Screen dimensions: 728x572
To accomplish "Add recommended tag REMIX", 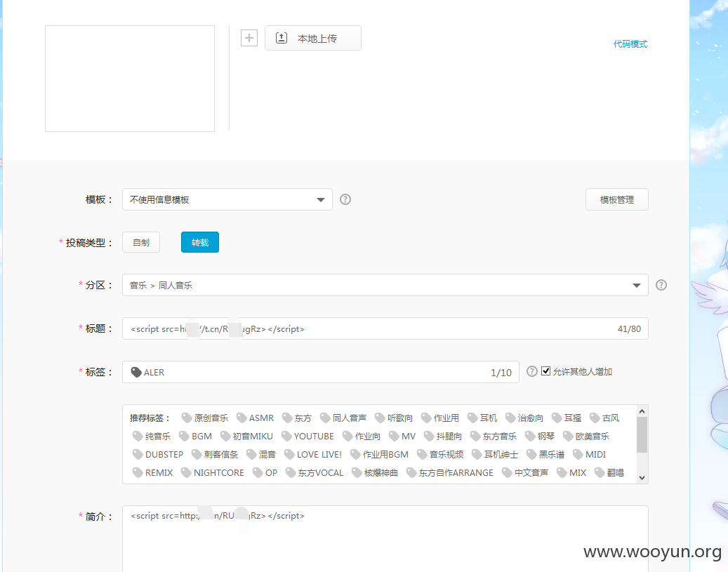I will pyautogui.click(x=153, y=472).
